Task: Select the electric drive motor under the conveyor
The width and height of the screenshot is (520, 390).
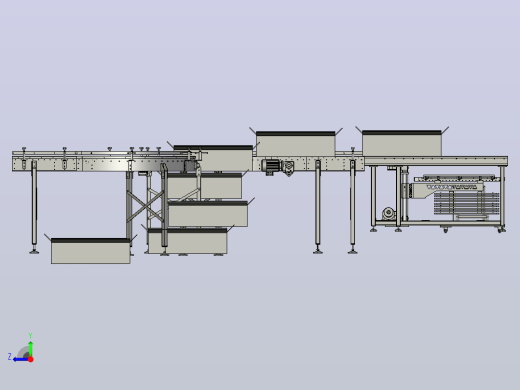Action: coord(271,166)
